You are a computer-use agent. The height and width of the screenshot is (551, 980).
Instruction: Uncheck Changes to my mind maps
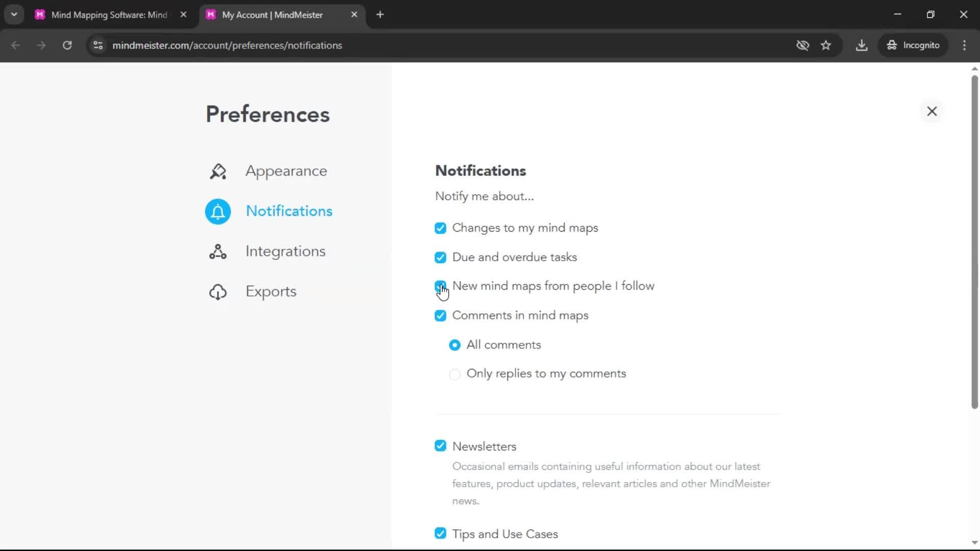point(440,228)
